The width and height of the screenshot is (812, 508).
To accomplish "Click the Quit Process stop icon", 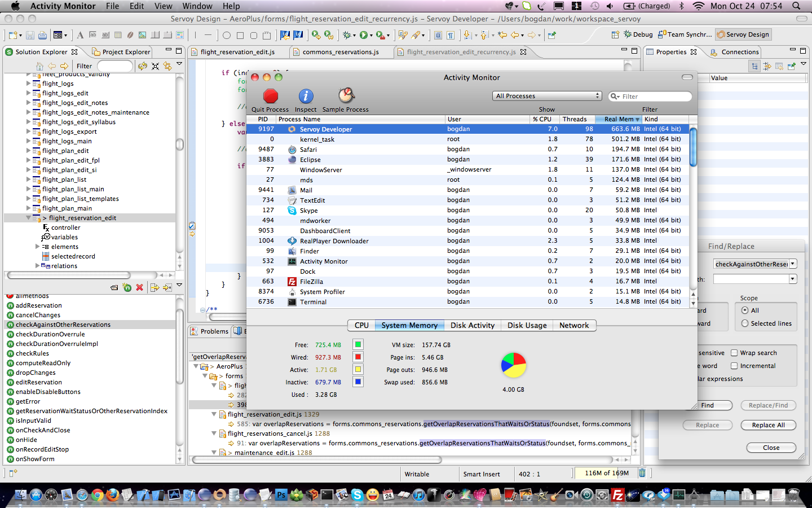I will 271,96.
